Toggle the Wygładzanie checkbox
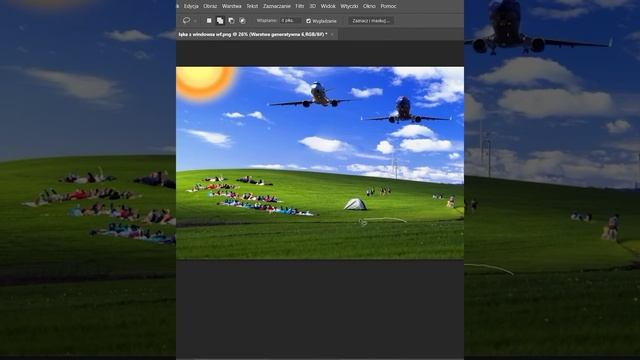 pos(309,21)
